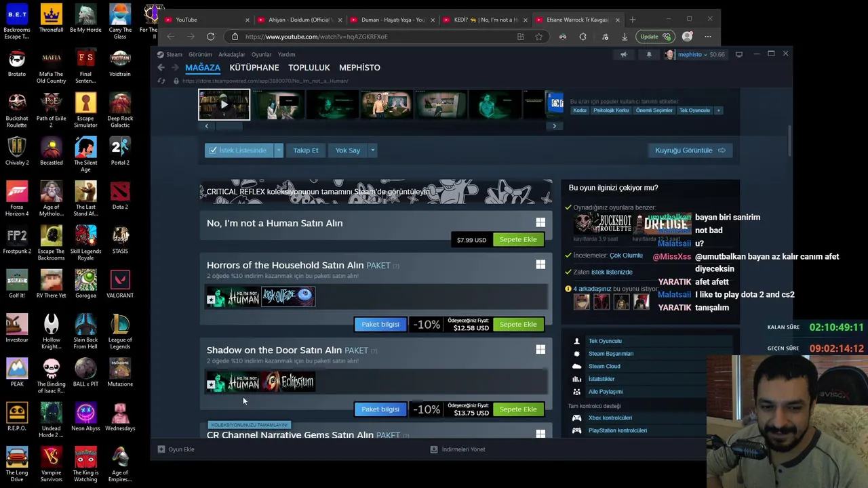Launch Vampire Survivors desktop shortcut
868x488 pixels.
51,463
